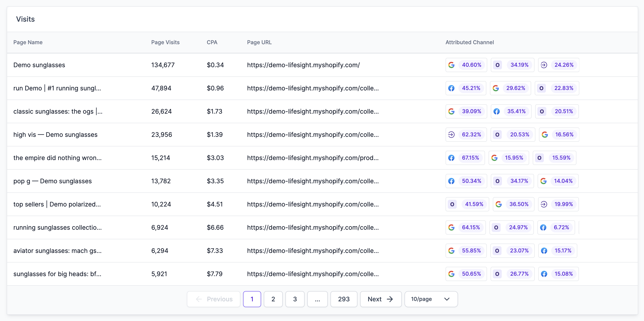Click Facebook icon in the empire row
The width and height of the screenshot is (644, 321).
451,158
